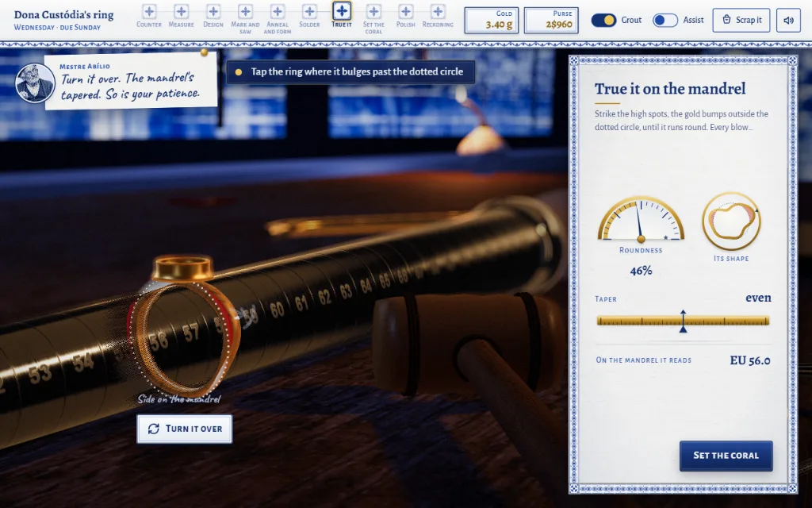
Task: Click the Gold 3.40 g readout
Action: [x=492, y=20]
